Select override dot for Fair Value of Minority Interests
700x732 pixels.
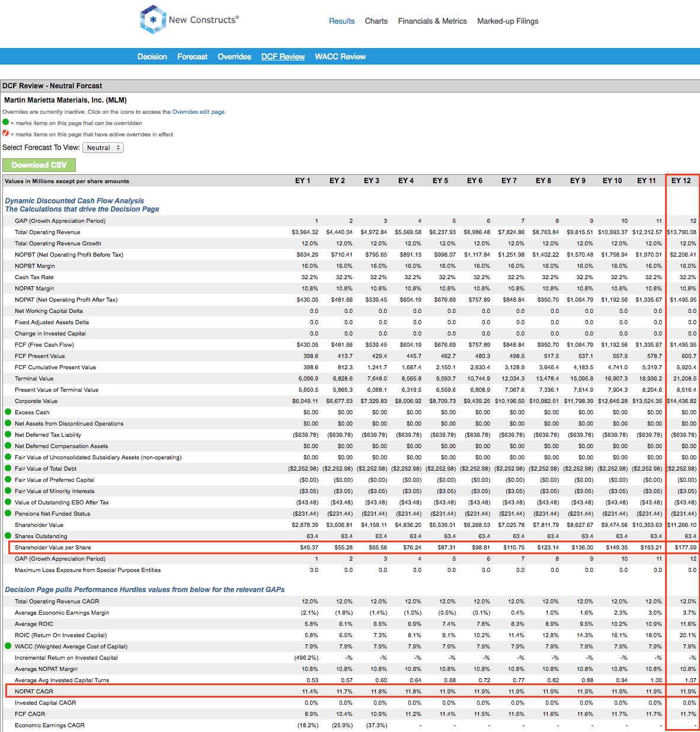(x=8, y=491)
